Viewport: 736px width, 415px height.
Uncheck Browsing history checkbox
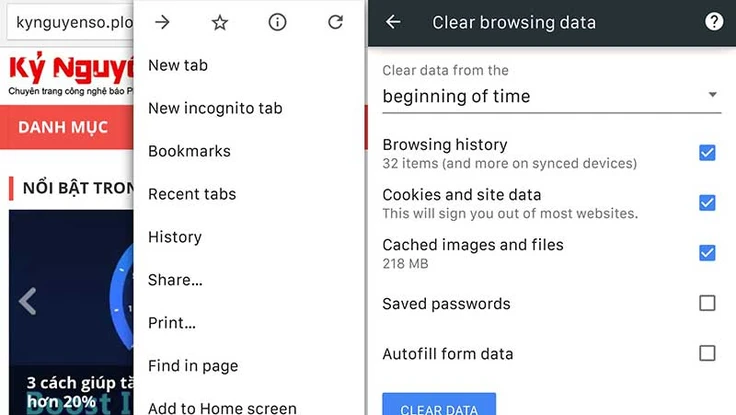pos(707,153)
